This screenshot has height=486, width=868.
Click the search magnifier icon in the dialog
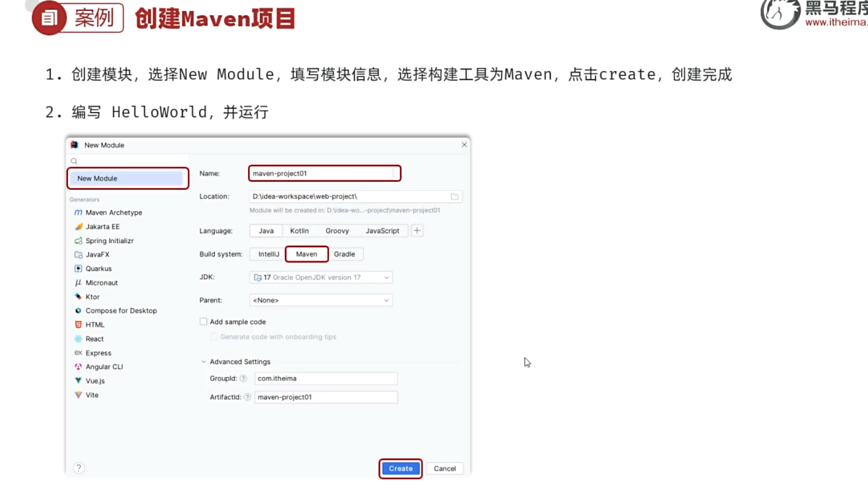74,162
